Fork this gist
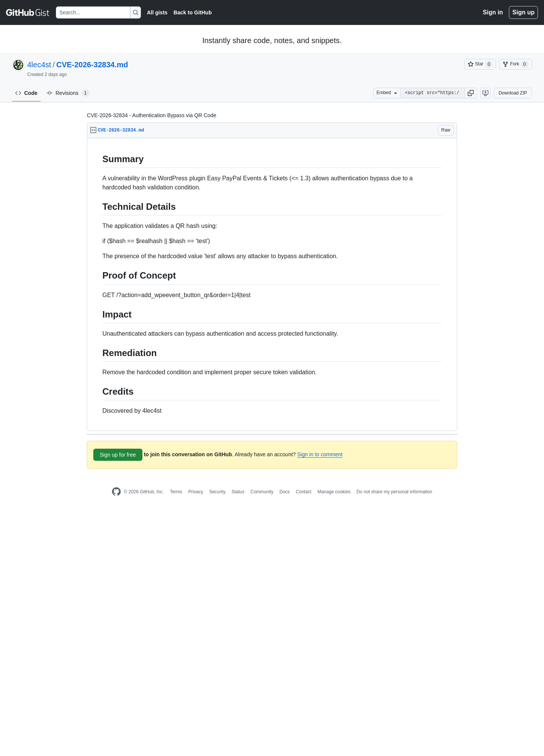 pyautogui.click(x=515, y=64)
